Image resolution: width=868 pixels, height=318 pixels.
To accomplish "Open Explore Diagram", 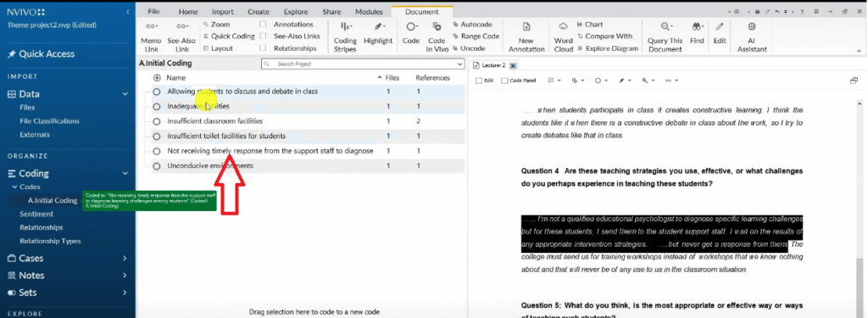I will point(608,48).
